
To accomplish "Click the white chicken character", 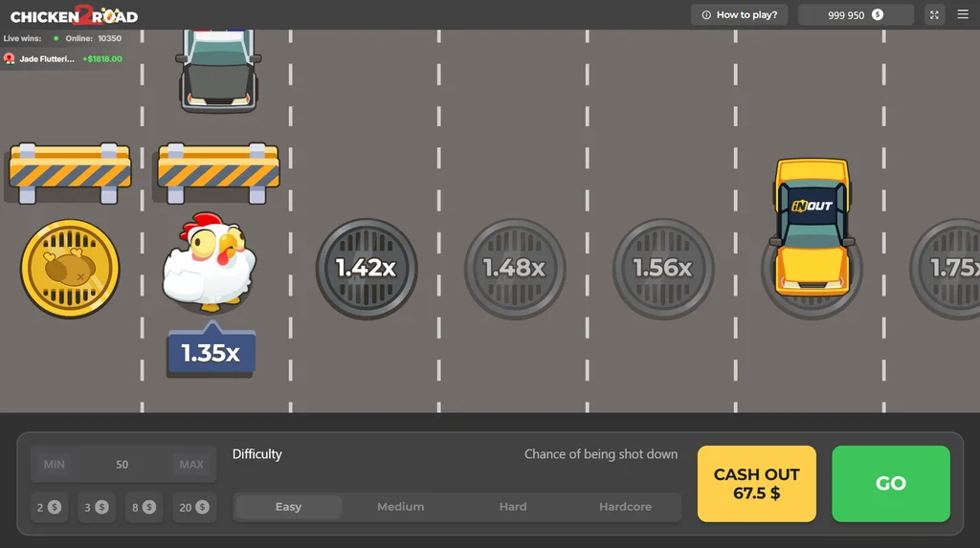I will 209,262.
